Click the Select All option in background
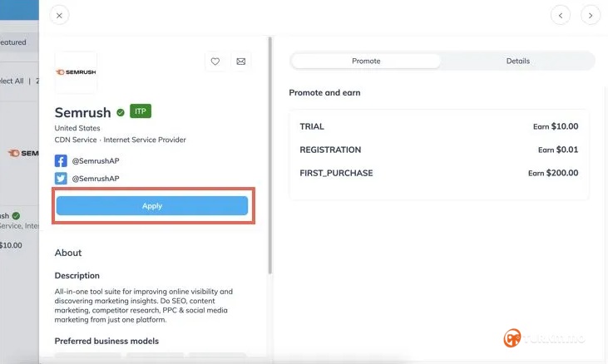This screenshot has height=364, width=608. coord(12,81)
